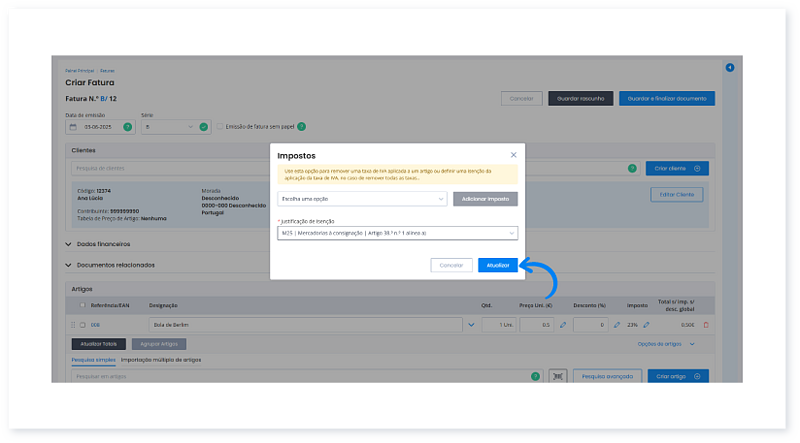
Task: Click the blue collapse arrow at top right
Action: pos(729,68)
